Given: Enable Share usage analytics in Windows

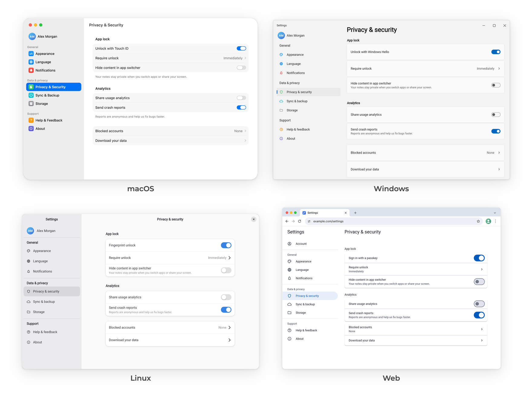Looking at the screenshot, I should click(x=496, y=115).
